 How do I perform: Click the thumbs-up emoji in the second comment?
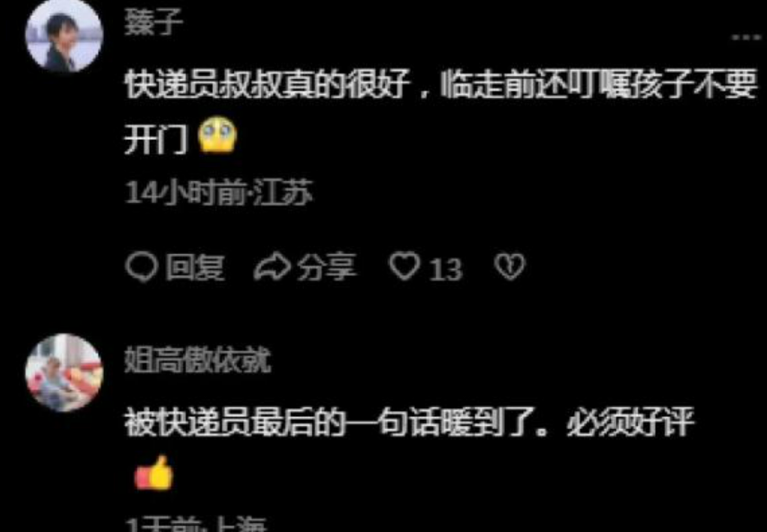[x=153, y=474]
